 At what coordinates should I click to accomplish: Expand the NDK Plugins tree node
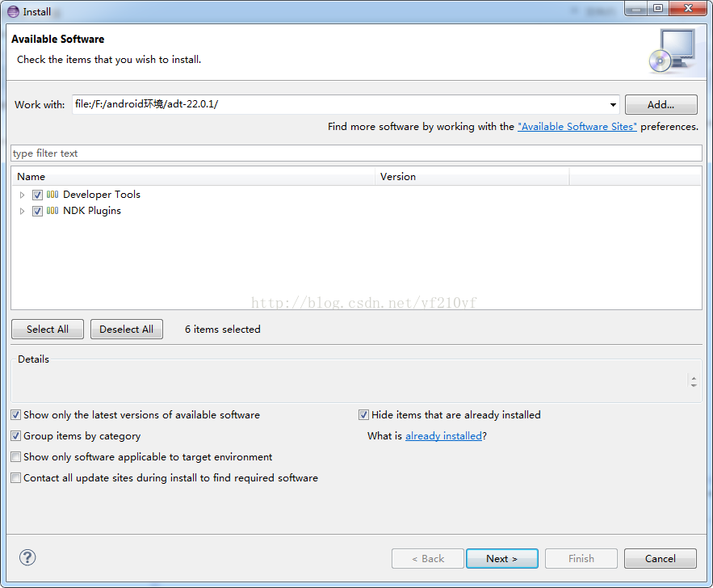22,212
